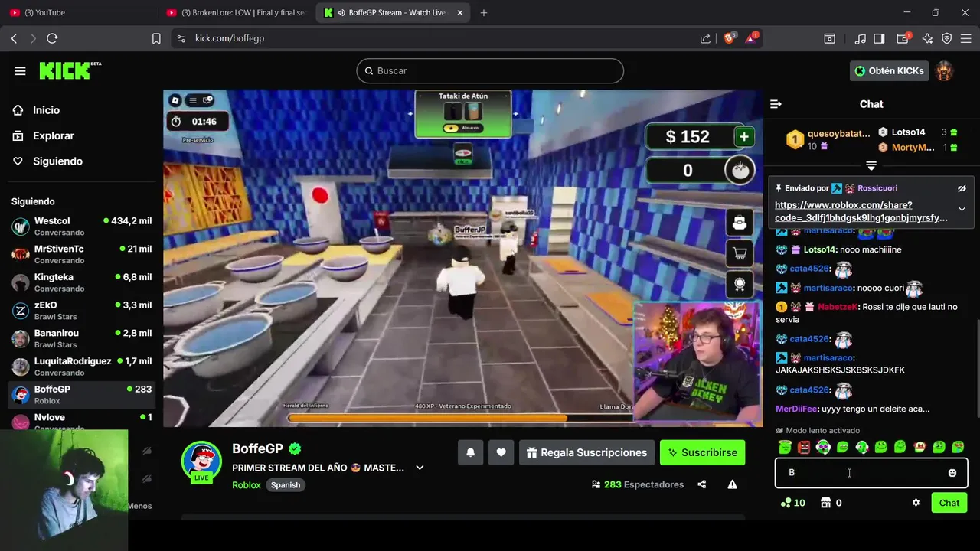Open Westcol followed channel

click(x=81, y=226)
